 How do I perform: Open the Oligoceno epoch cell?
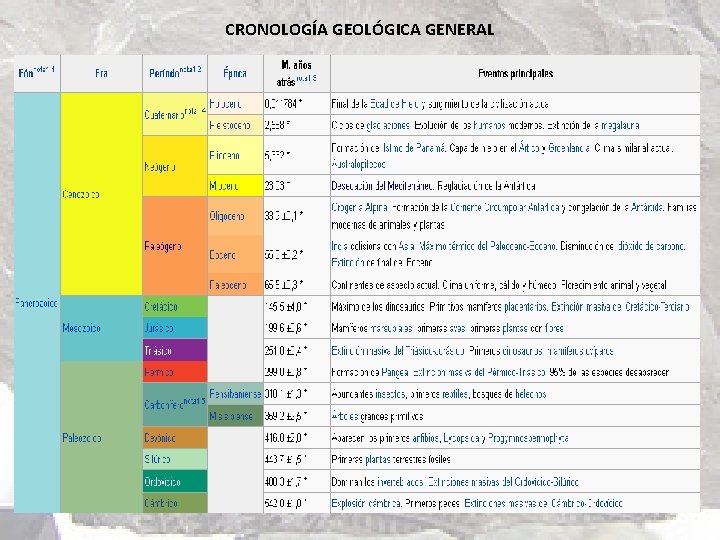(x=235, y=216)
